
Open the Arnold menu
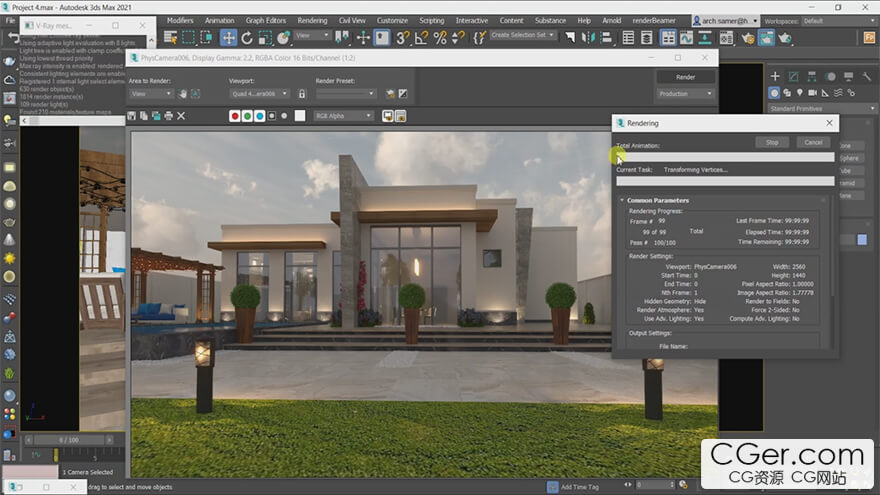pyautogui.click(x=611, y=20)
